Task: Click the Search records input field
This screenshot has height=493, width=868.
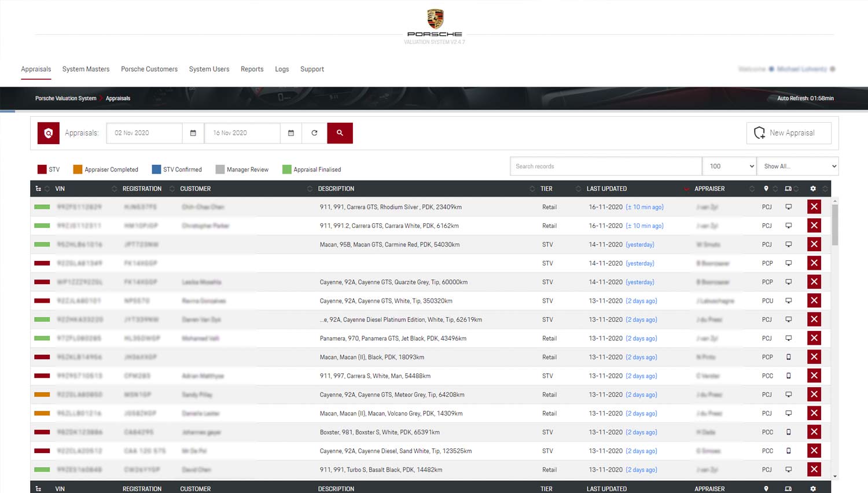Action: [x=606, y=166]
